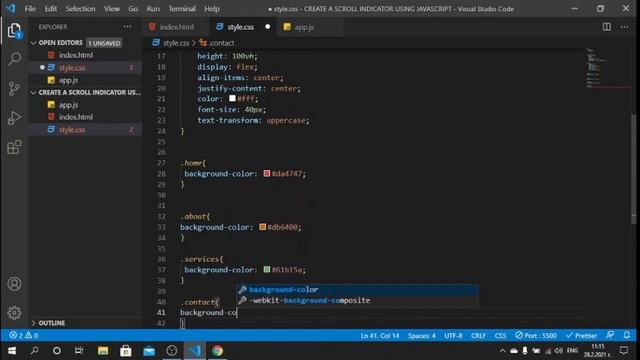Click the #61b15a green color swatch

tap(267, 269)
